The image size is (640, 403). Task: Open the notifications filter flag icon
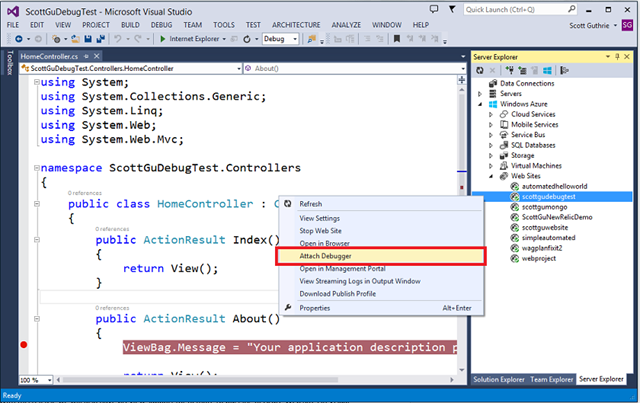click(452, 9)
